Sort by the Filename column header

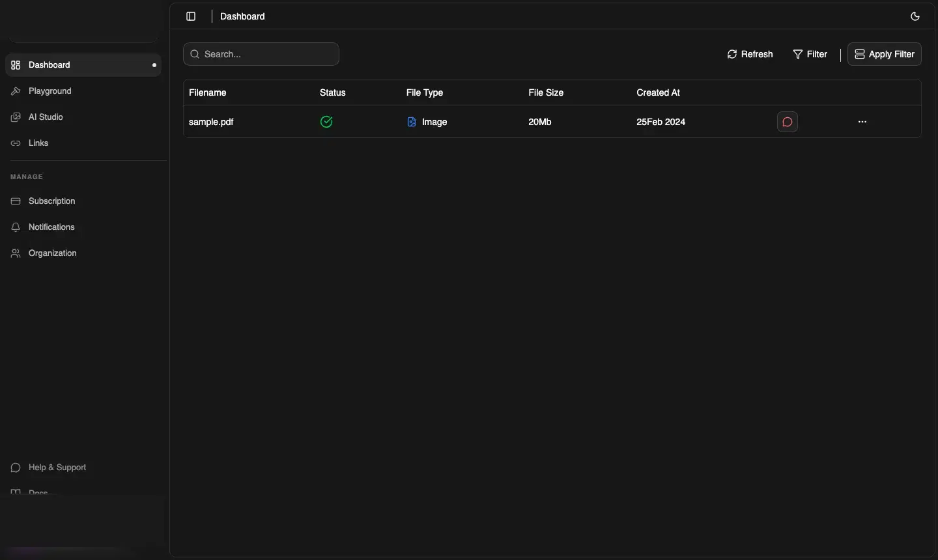pos(208,92)
